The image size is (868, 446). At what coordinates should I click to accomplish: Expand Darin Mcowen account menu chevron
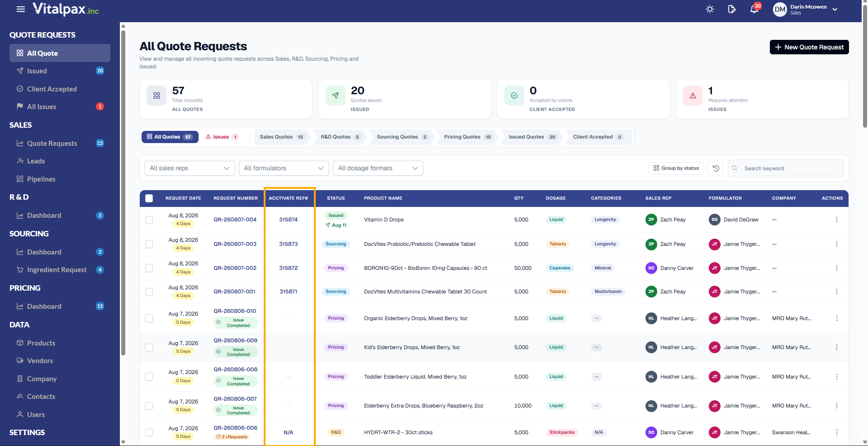point(835,10)
